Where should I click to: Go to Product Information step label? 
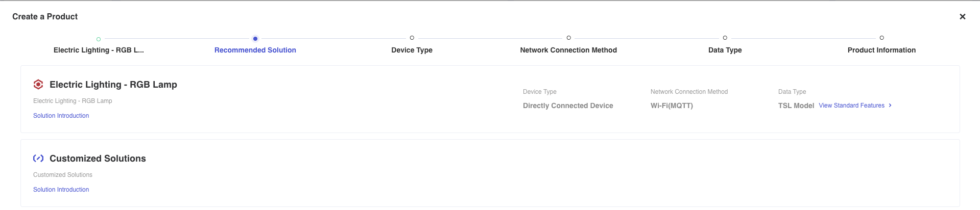(x=882, y=50)
